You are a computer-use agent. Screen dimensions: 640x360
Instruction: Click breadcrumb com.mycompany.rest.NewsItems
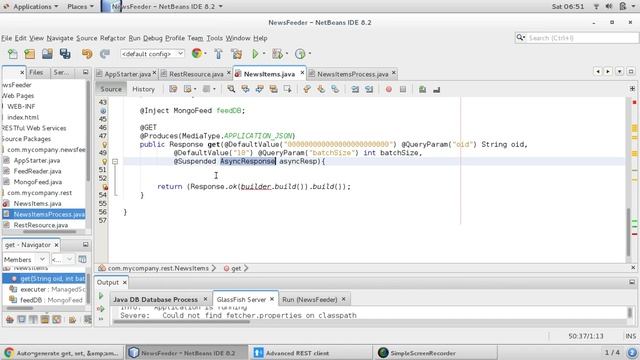pyautogui.click(x=158, y=268)
